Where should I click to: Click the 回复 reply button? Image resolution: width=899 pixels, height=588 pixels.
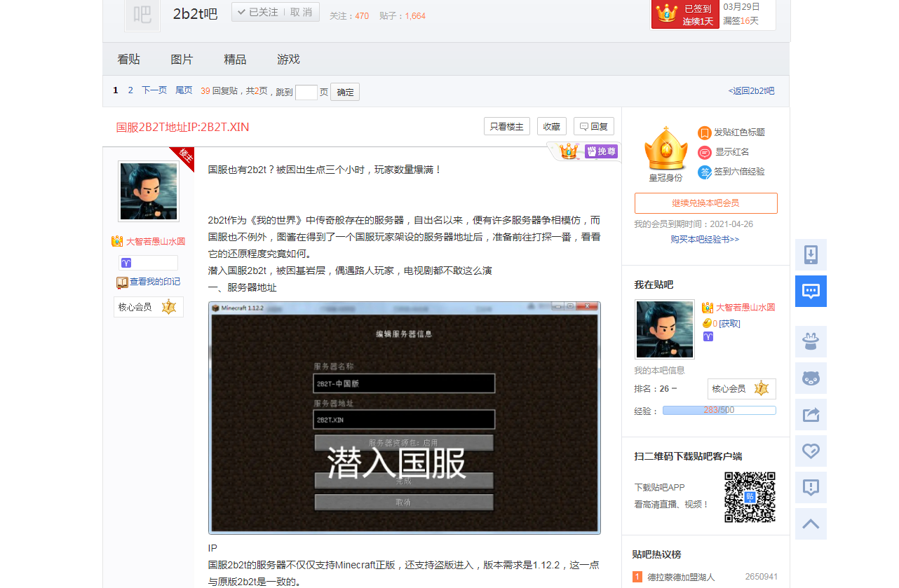pos(594,126)
